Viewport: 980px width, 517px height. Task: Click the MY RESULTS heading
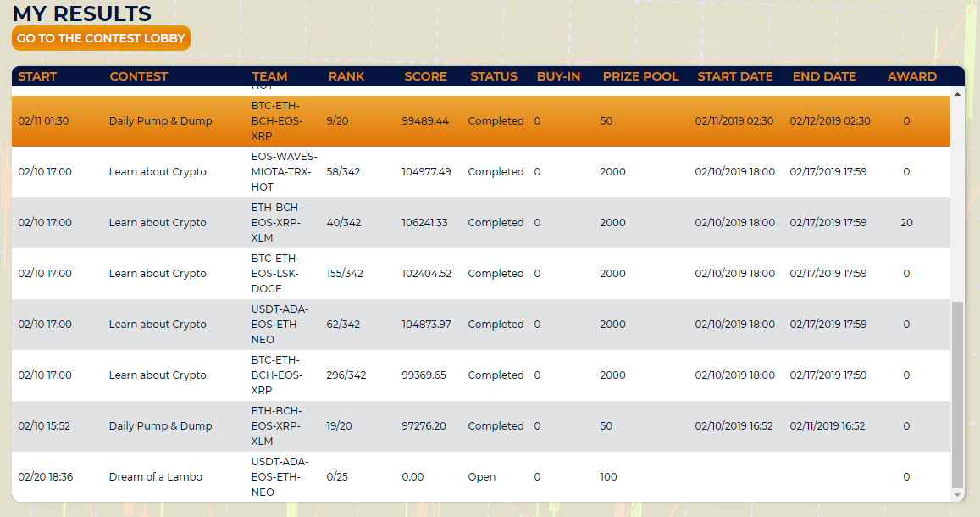pos(82,13)
